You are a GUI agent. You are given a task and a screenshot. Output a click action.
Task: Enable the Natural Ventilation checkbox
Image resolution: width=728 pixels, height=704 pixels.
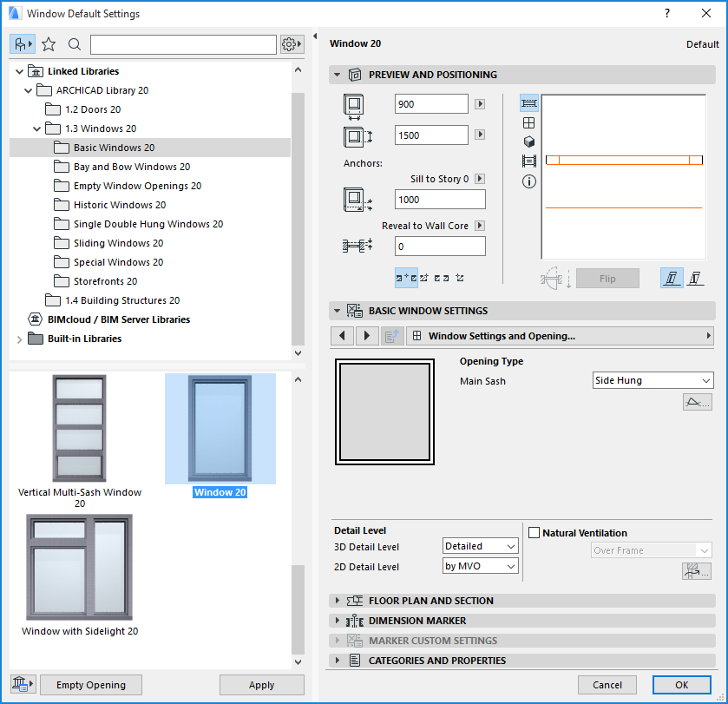(535, 532)
